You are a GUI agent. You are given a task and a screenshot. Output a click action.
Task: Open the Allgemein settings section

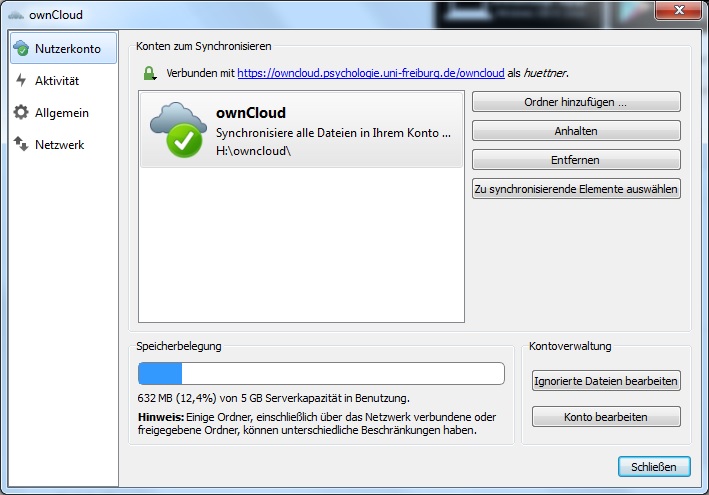click(63, 113)
